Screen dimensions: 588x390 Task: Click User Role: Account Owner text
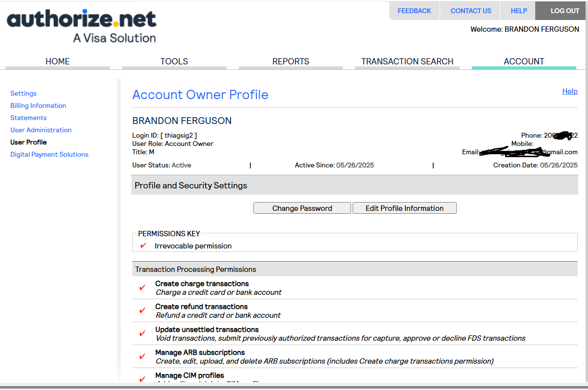(173, 144)
